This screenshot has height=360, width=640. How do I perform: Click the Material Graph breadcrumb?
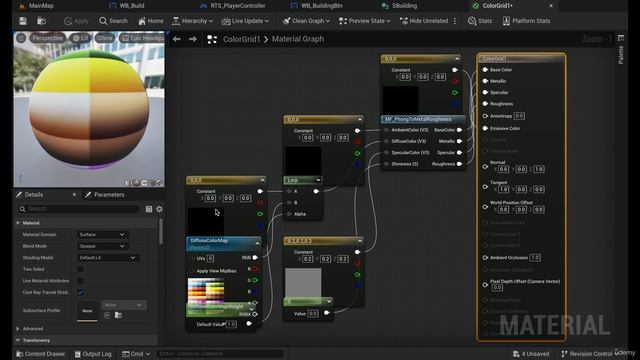point(298,39)
